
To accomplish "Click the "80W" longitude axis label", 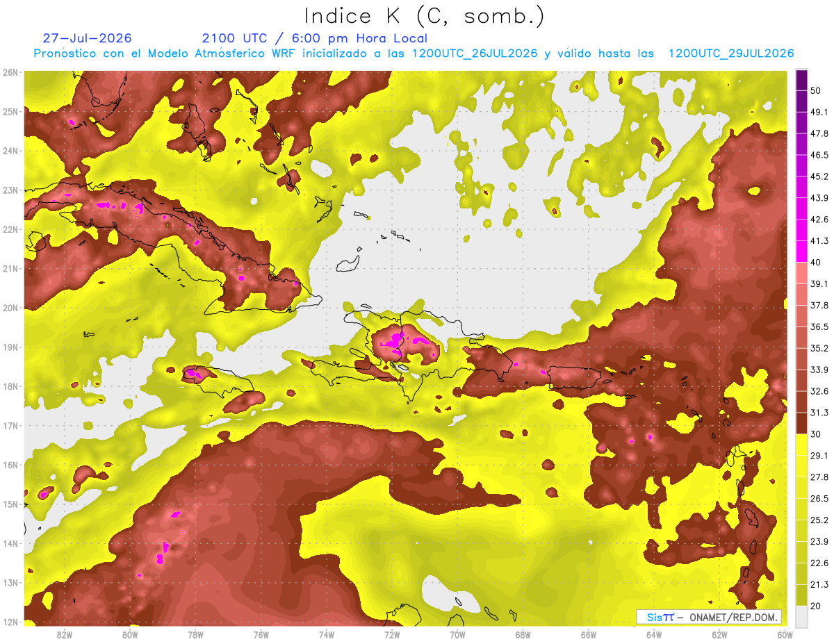I will [130, 635].
